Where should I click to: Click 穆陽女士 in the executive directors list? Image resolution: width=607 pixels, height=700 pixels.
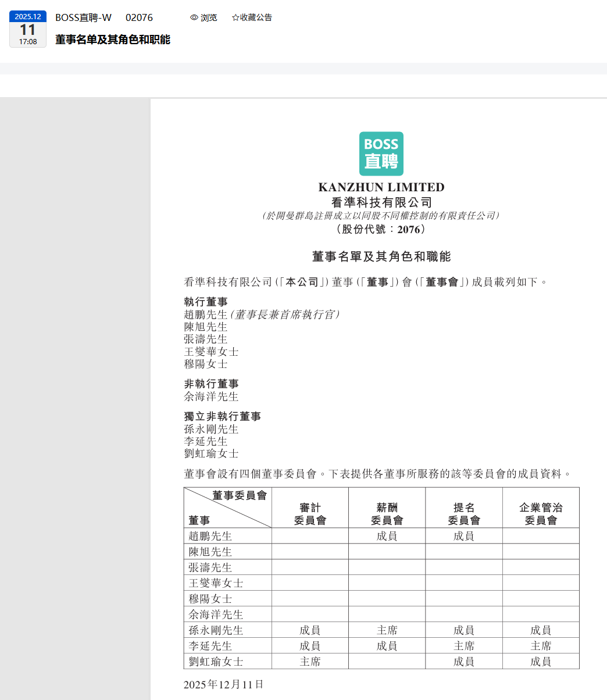click(206, 364)
